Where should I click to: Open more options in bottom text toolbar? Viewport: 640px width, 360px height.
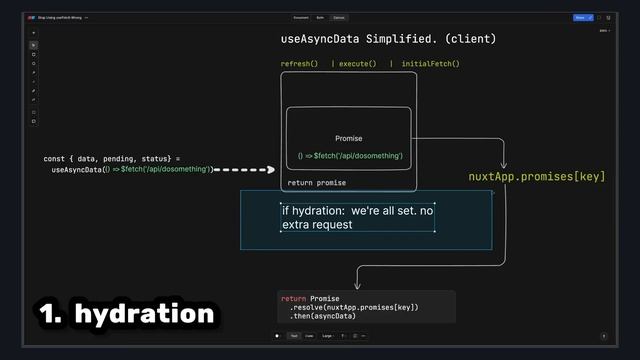363,336
